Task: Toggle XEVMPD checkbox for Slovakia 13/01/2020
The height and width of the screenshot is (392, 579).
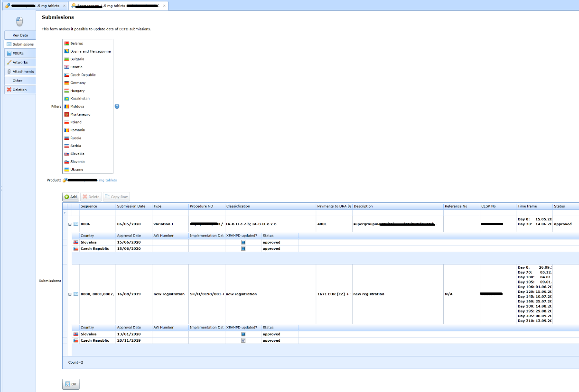Action: point(243,334)
